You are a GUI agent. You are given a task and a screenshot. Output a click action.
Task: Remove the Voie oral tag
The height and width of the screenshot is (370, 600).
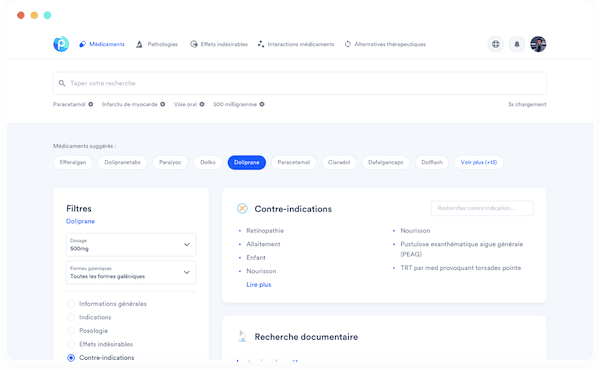(202, 104)
